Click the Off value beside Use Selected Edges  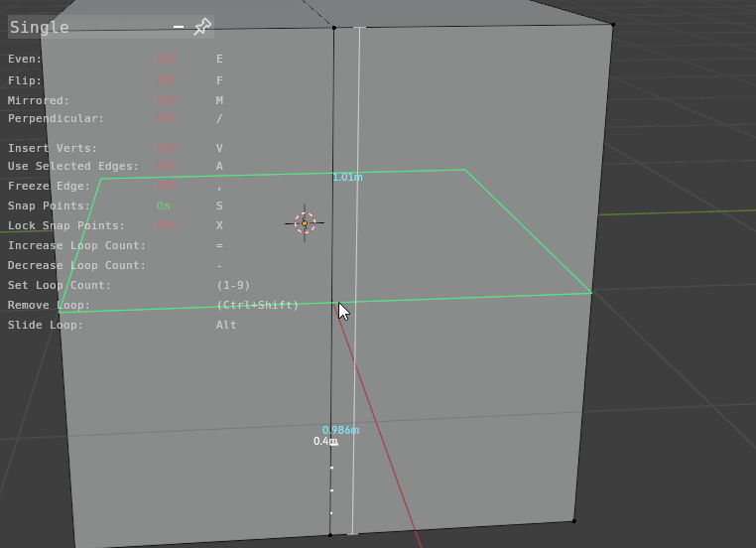pos(167,166)
